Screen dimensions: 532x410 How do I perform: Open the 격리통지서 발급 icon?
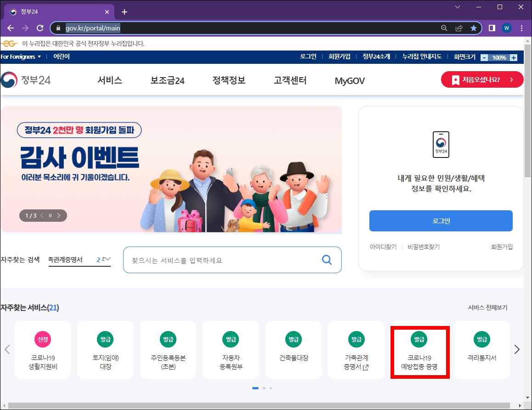[481, 349]
